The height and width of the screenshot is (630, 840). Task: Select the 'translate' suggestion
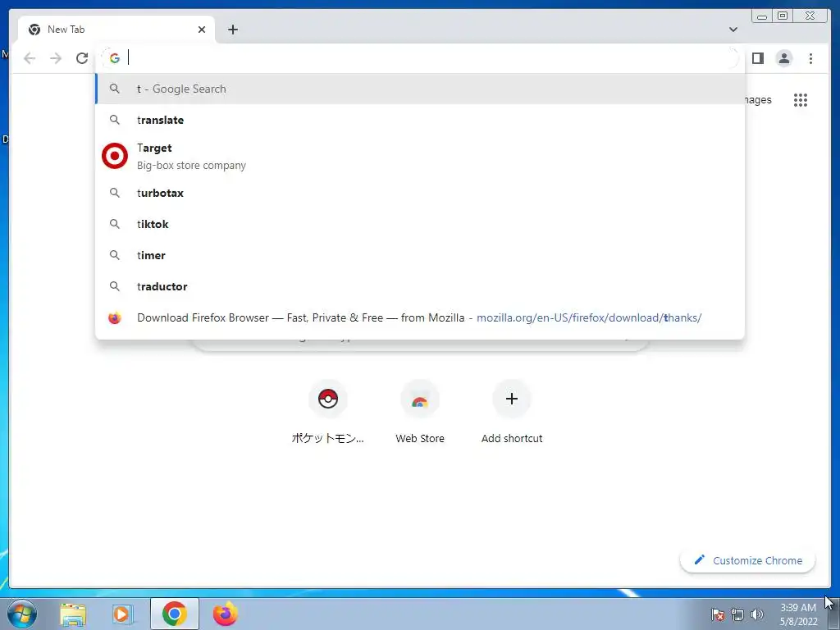420,120
